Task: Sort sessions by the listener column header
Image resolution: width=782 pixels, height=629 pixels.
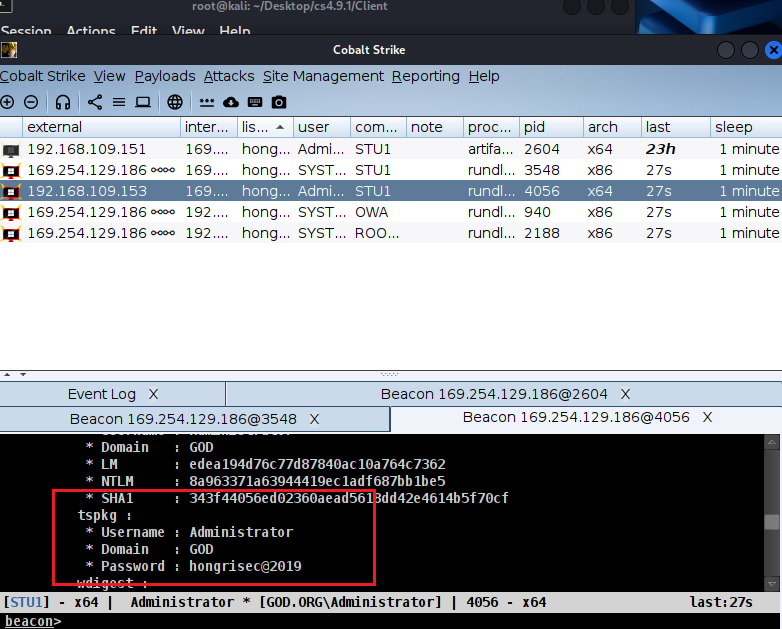Action: pyautogui.click(x=265, y=127)
